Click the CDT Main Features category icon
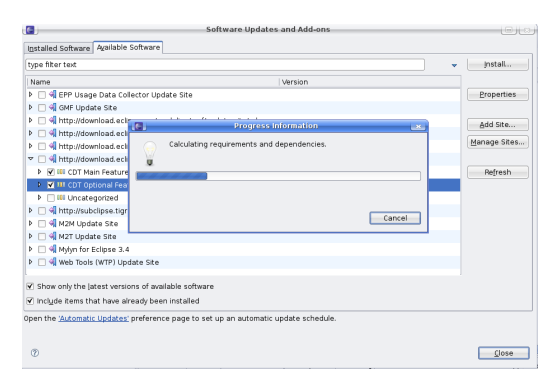 coord(61,172)
